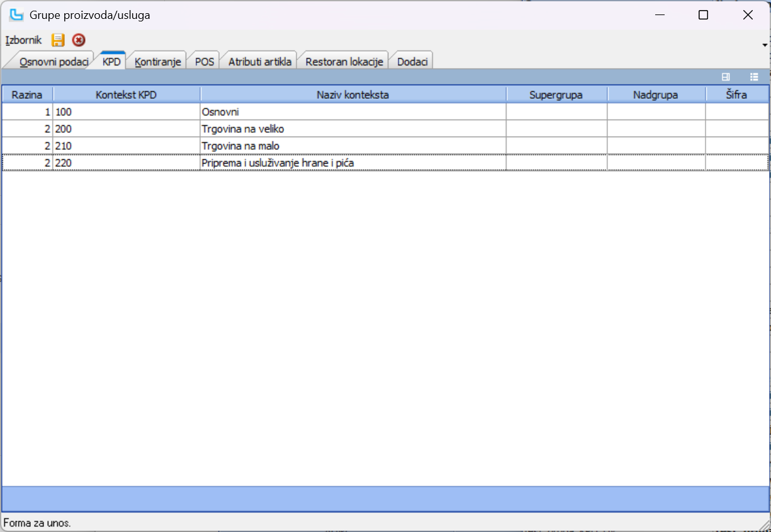Click the Naziv konteksta column header

tap(353, 95)
